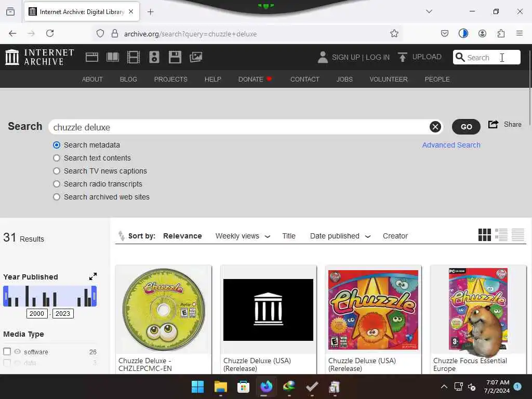Open the Software floppy disk icon
Image resolution: width=532 pixels, height=399 pixels.
click(175, 57)
